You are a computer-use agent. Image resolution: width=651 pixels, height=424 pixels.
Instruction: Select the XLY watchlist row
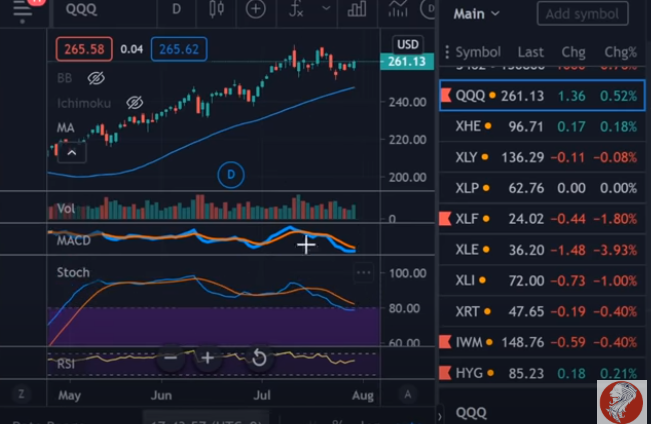tap(542, 157)
